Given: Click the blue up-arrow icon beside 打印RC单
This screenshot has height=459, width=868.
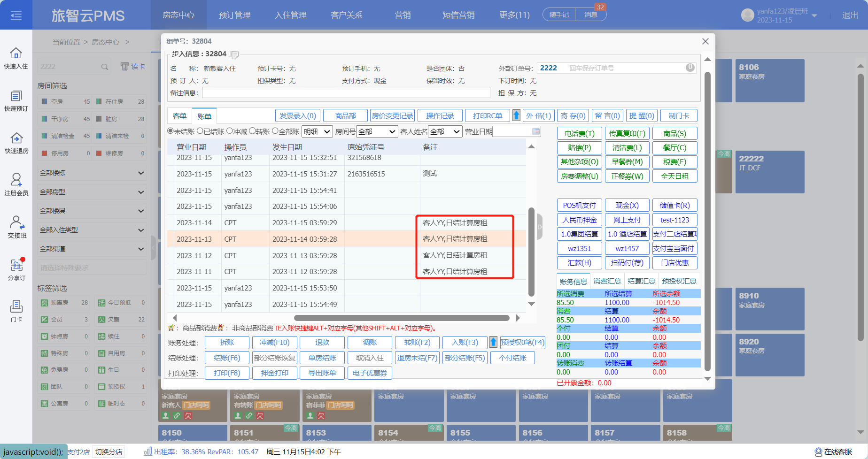Looking at the screenshot, I should (516, 115).
